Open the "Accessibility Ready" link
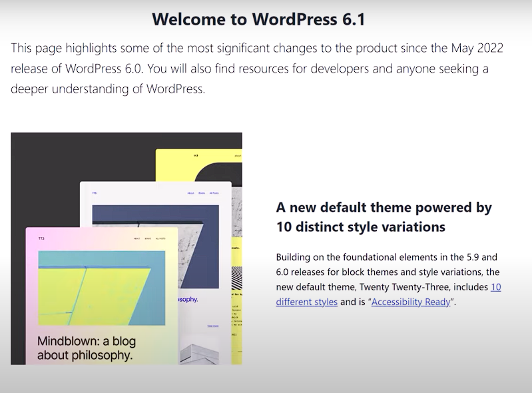Viewport: 532px width, 393px height. pyautogui.click(x=411, y=302)
